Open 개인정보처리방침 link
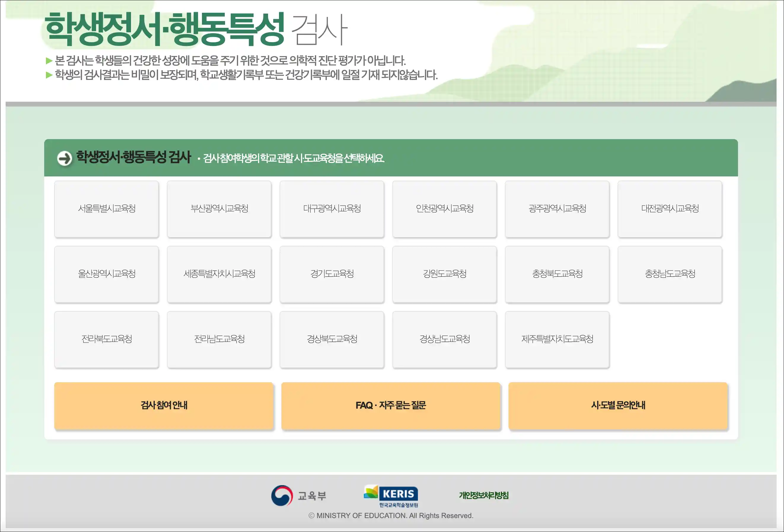The width and height of the screenshot is (784, 532). pyautogui.click(x=483, y=495)
